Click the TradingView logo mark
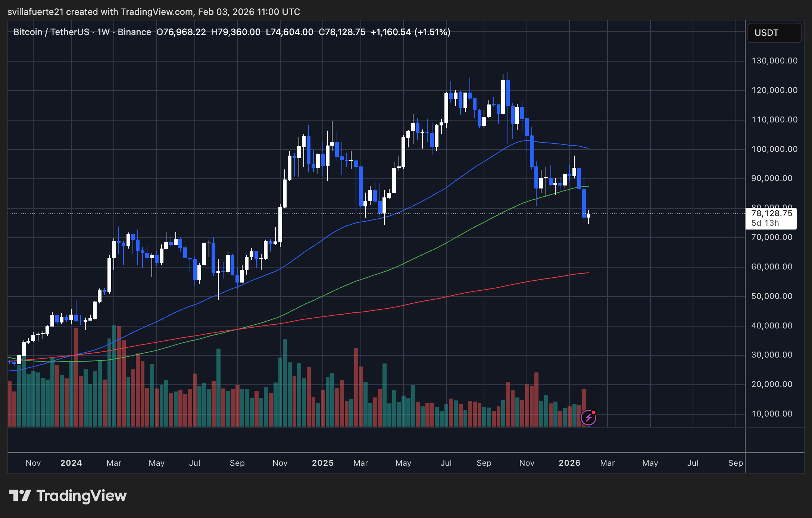Viewport: 812px width, 518px height. [x=20, y=496]
